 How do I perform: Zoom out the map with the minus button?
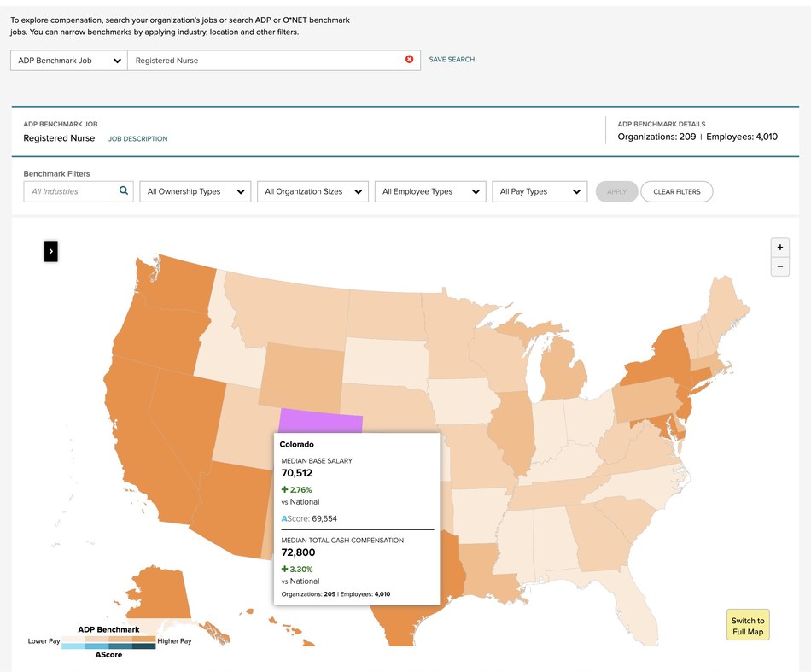pos(780,266)
